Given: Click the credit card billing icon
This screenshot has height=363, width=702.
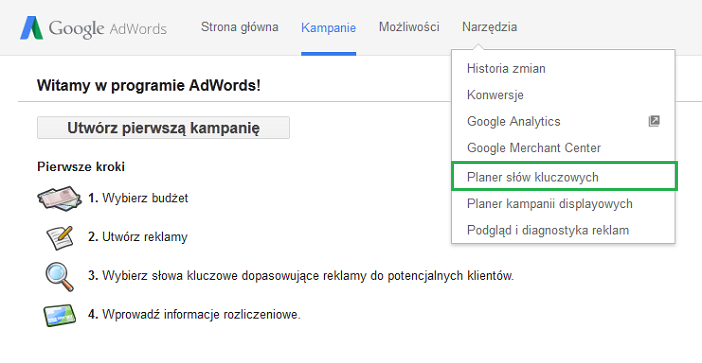Looking at the screenshot, I should pos(60,315).
